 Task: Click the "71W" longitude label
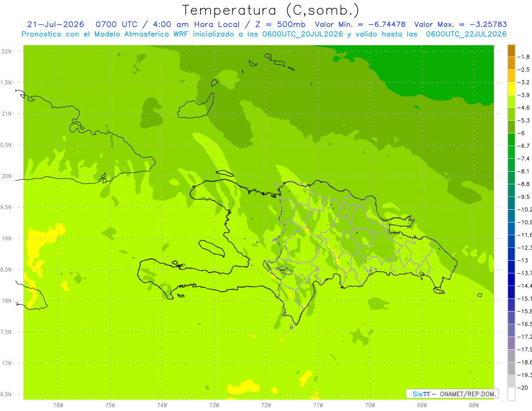(318, 405)
